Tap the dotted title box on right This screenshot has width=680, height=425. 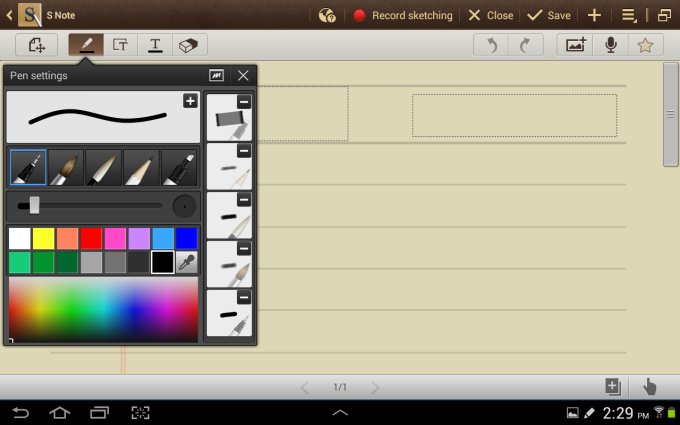click(x=514, y=115)
